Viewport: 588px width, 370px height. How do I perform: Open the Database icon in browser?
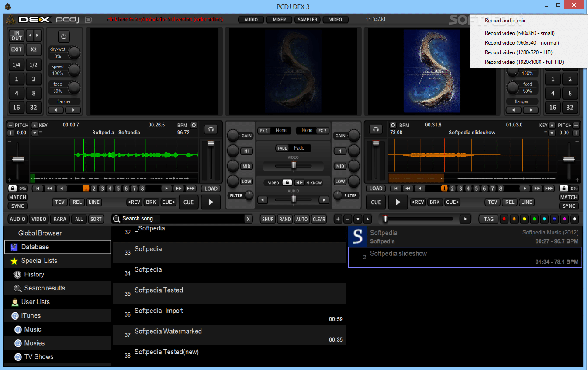coord(14,247)
